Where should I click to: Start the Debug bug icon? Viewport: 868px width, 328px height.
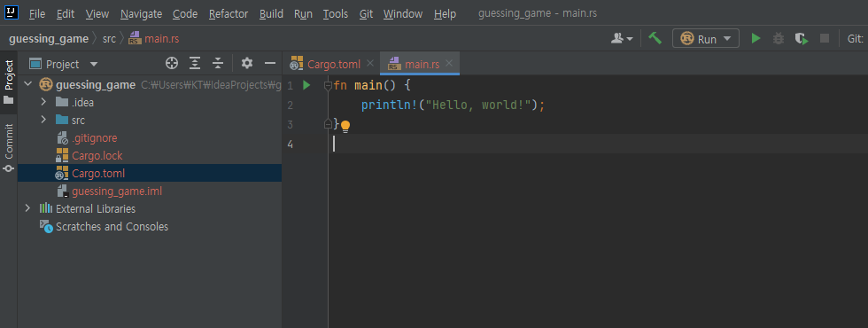[779, 38]
